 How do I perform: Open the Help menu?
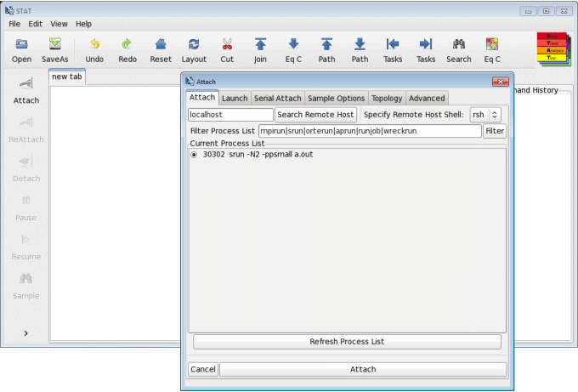(83, 24)
